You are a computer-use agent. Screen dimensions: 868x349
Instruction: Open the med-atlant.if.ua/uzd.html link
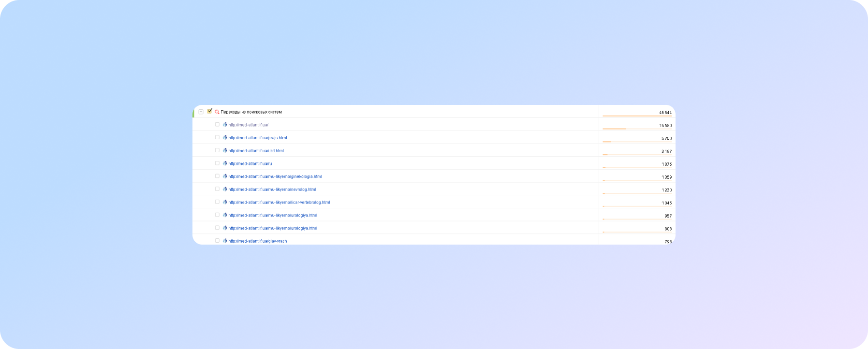pos(256,151)
